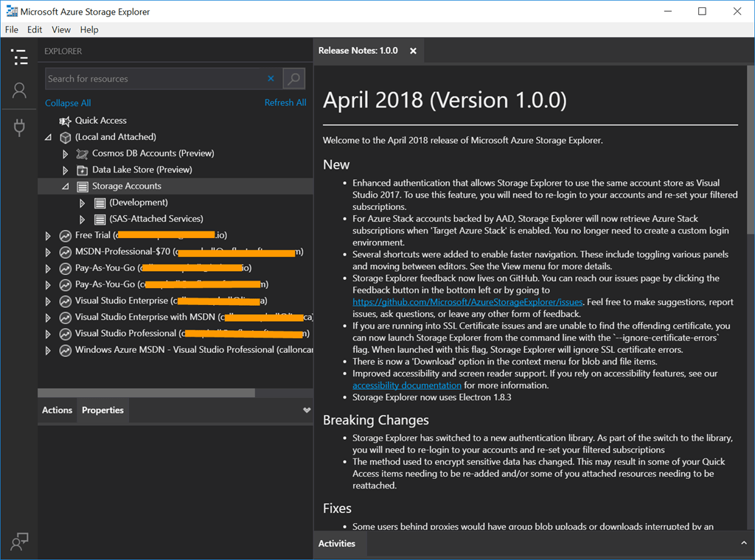The height and width of the screenshot is (560, 755).
Task: Open the View menu
Action: point(61,29)
